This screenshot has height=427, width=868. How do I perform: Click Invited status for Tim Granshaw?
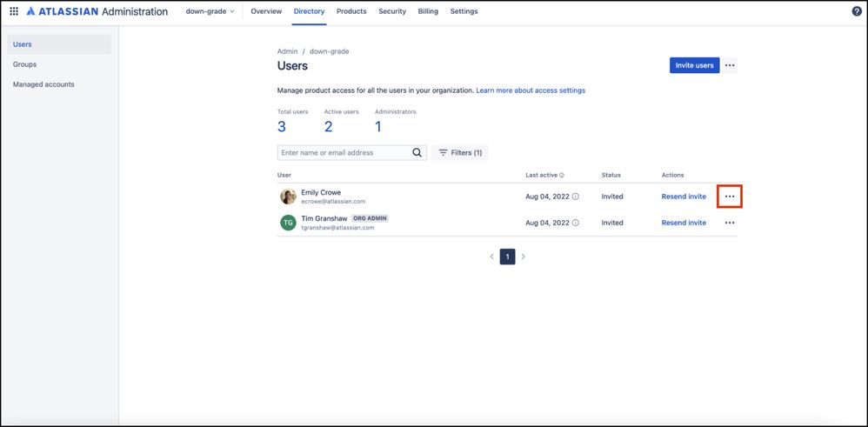612,223
